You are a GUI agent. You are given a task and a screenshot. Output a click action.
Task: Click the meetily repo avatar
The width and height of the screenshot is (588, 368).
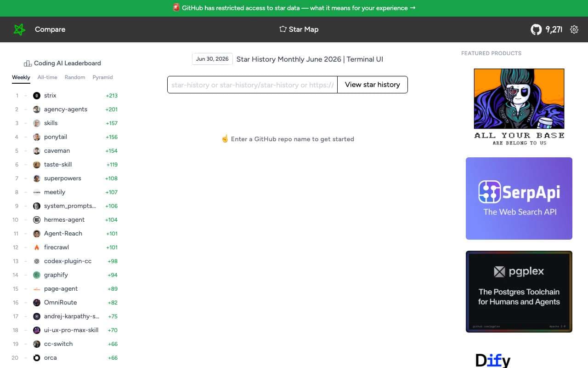pyautogui.click(x=37, y=192)
